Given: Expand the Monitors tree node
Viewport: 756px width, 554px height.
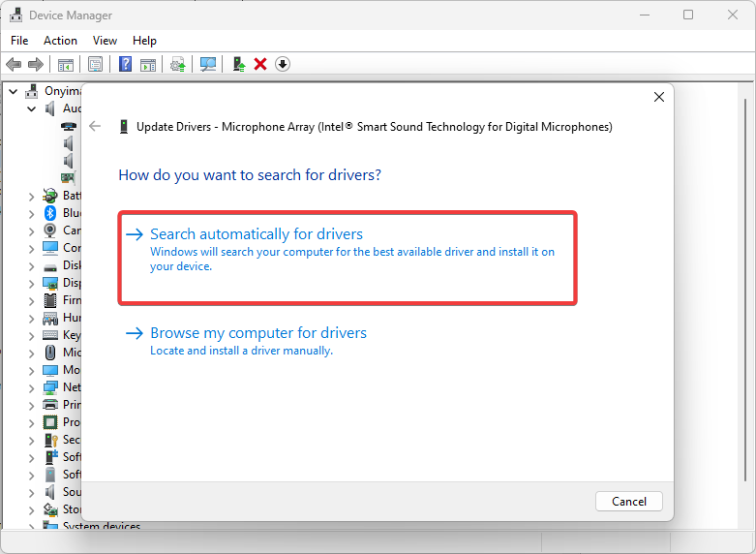Looking at the screenshot, I should coord(31,371).
